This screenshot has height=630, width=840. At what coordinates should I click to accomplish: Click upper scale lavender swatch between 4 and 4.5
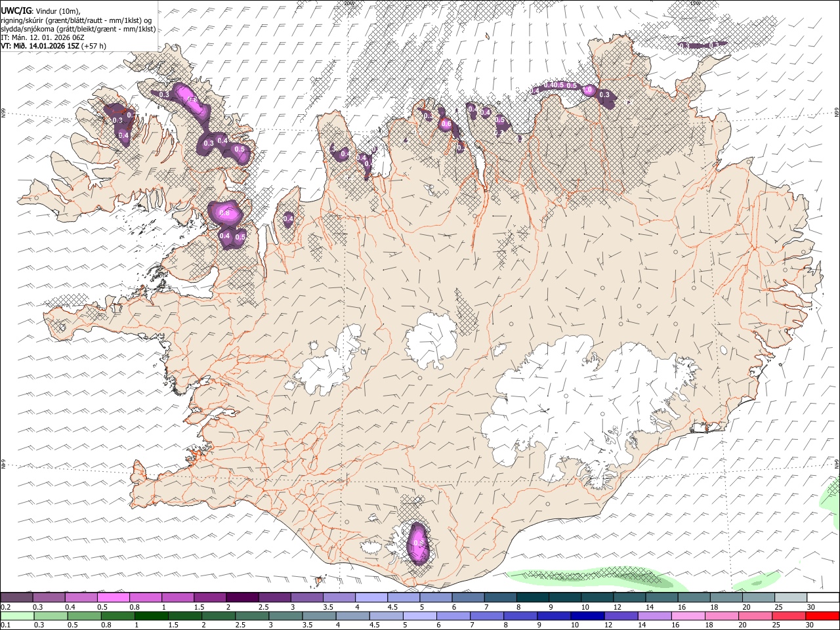[x=371, y=597]
